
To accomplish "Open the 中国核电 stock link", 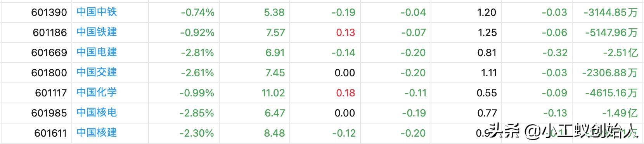I will [x=97, y=113].
